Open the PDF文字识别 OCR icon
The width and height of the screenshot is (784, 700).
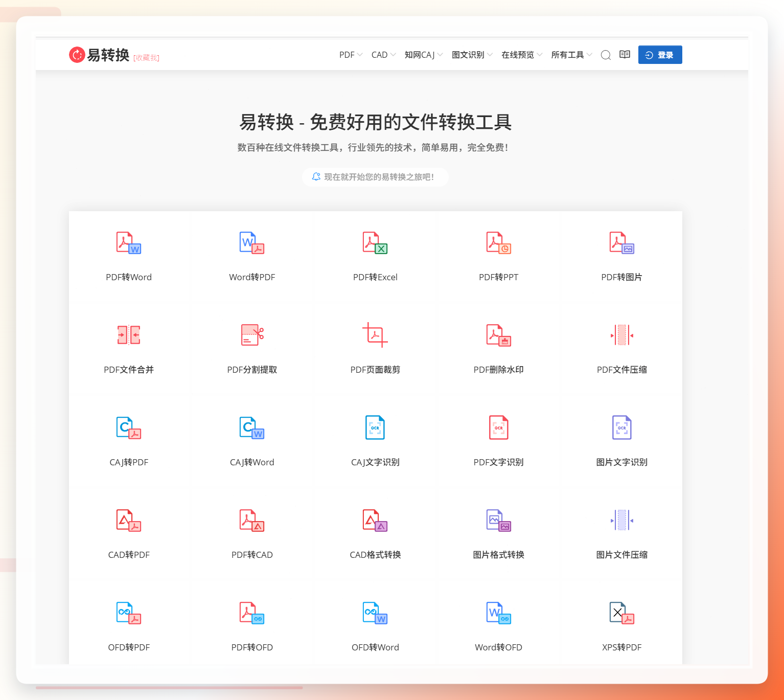pyautogui.click(x=499, y=427)
